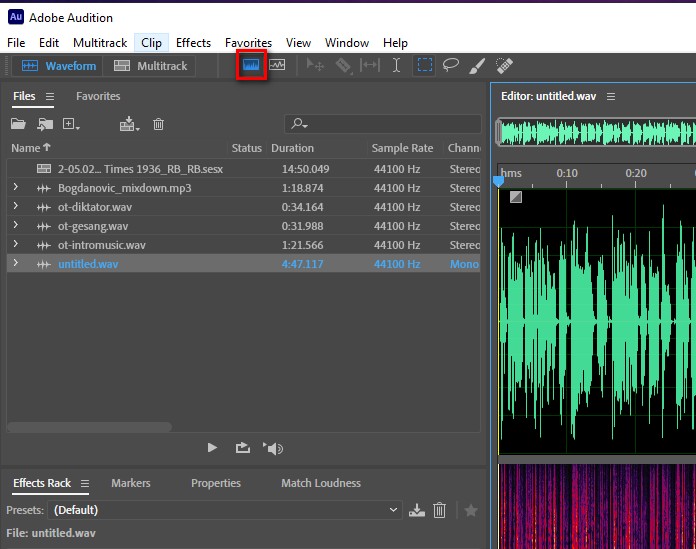Select the Spot Healing Brush tool
Viewport: 696px width, 549px height.
[x=504, y=66]
